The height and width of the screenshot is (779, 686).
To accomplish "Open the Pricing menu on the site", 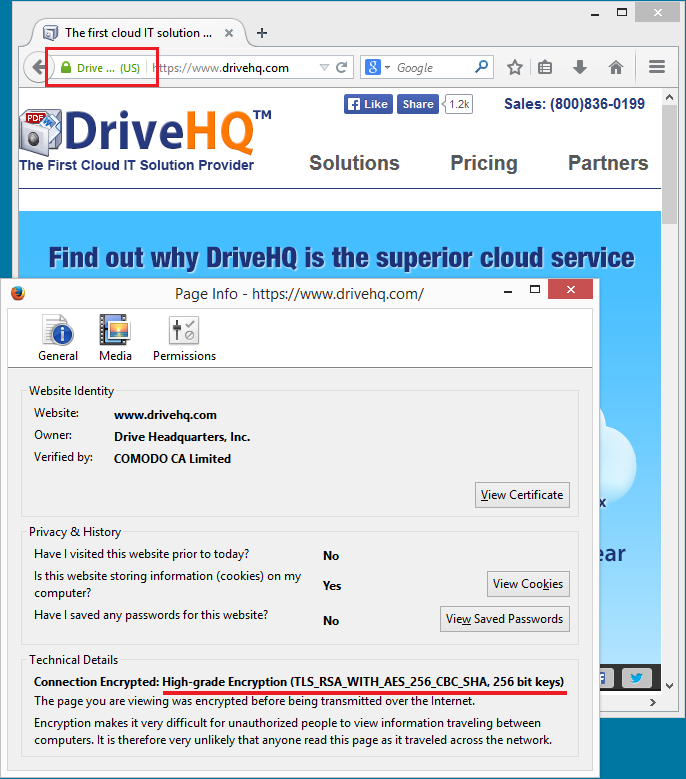I will [x=484, y=163].
